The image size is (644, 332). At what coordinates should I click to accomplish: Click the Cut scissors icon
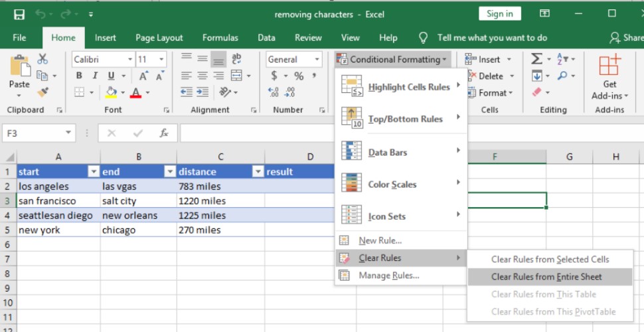click(43, 59)
